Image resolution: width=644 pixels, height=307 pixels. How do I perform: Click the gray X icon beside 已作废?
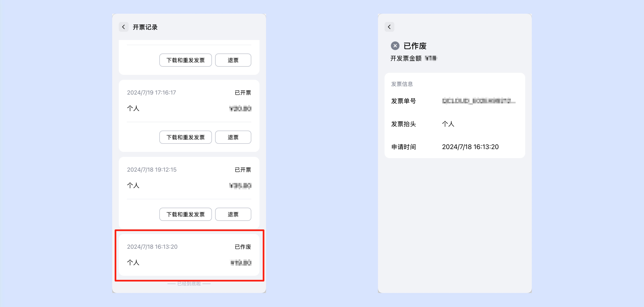(x=395, y=46)
